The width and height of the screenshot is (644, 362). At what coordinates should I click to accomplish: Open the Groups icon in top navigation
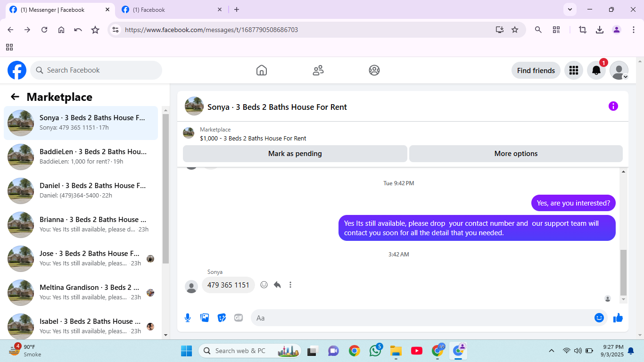point(374,70)
